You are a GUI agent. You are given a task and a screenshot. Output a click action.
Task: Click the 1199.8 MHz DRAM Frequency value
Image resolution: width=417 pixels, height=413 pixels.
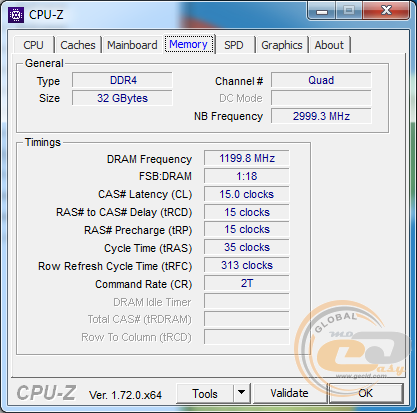[247, 158]
